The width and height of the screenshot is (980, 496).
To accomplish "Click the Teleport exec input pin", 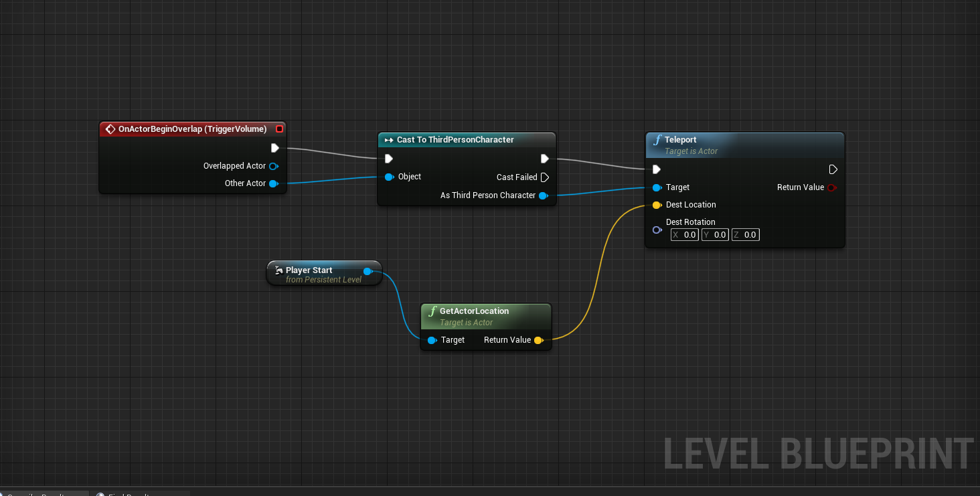I will (x=657, y=169).
